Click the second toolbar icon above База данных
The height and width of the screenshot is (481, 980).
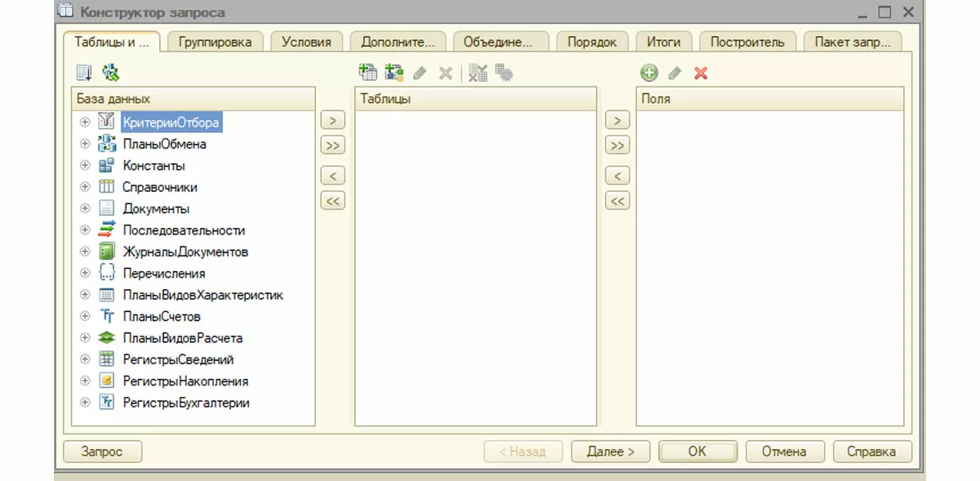click(110, 73)
